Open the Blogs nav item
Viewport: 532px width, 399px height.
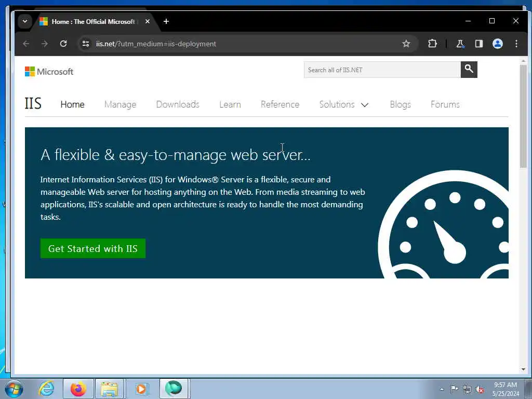400,104
